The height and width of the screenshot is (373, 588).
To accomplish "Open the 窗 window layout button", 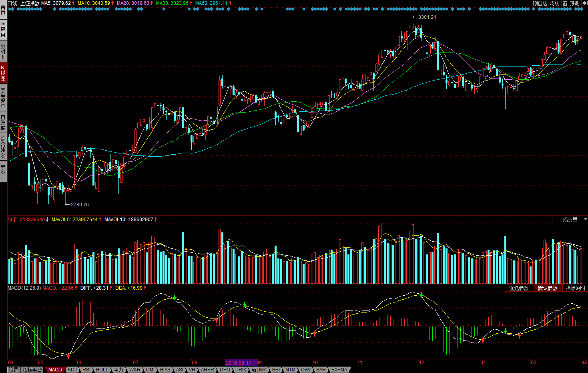I will (x=565, y=3).
